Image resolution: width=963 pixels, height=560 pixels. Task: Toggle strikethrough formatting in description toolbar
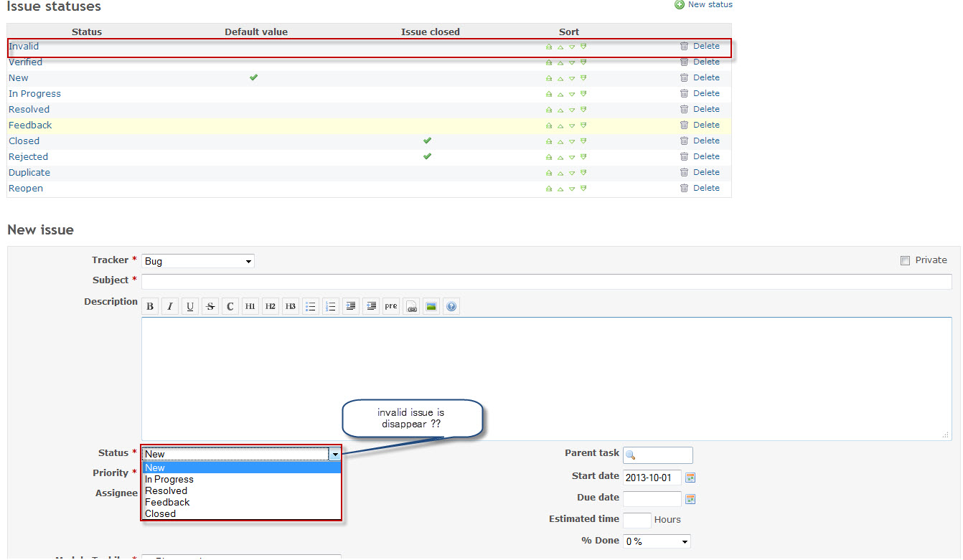pos(210,306)
